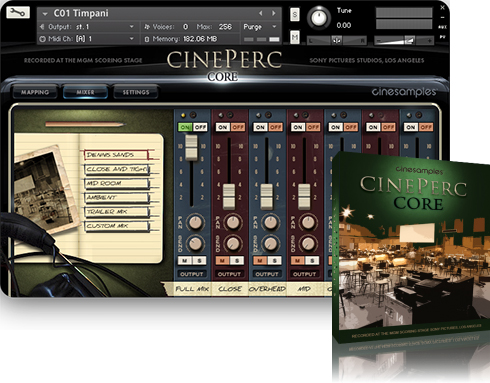The height and width of the screenshot is (383, 490).
Task: Mute the Overhead channel
Action: click(x=260, y=261)
